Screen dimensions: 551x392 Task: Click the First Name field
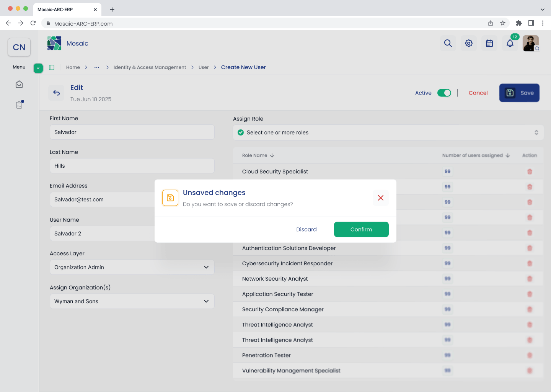(x=132, y=132)
